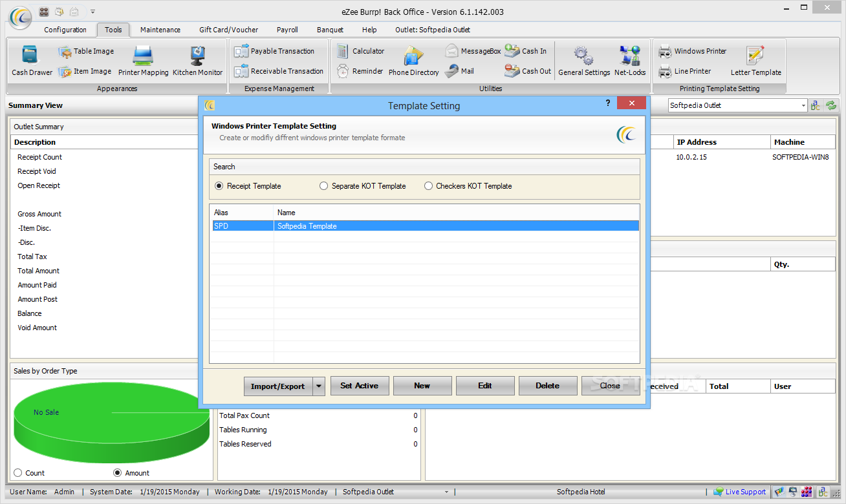Click the Edit button
The height and width of the screenshot is (504, 846).
485,386
